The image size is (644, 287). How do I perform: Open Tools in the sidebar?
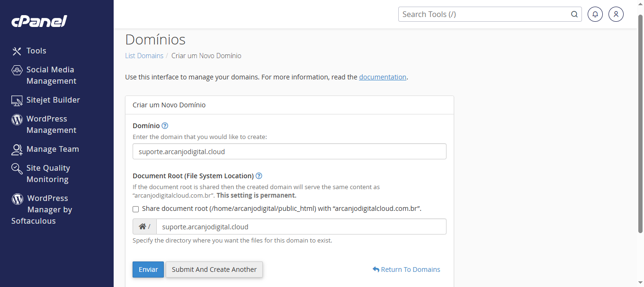pyautogui.click(x=36, y=51)
